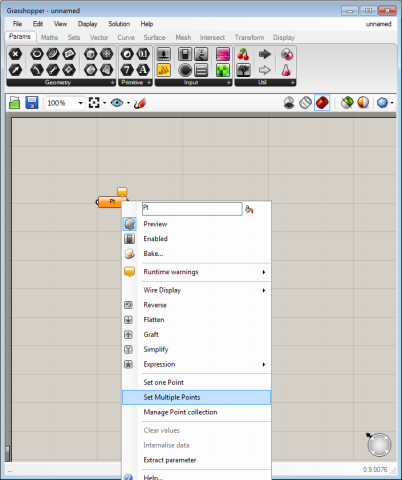Open file with the green folder icon
The height and width of the screenshot is (480, 402).
[14, 103]
